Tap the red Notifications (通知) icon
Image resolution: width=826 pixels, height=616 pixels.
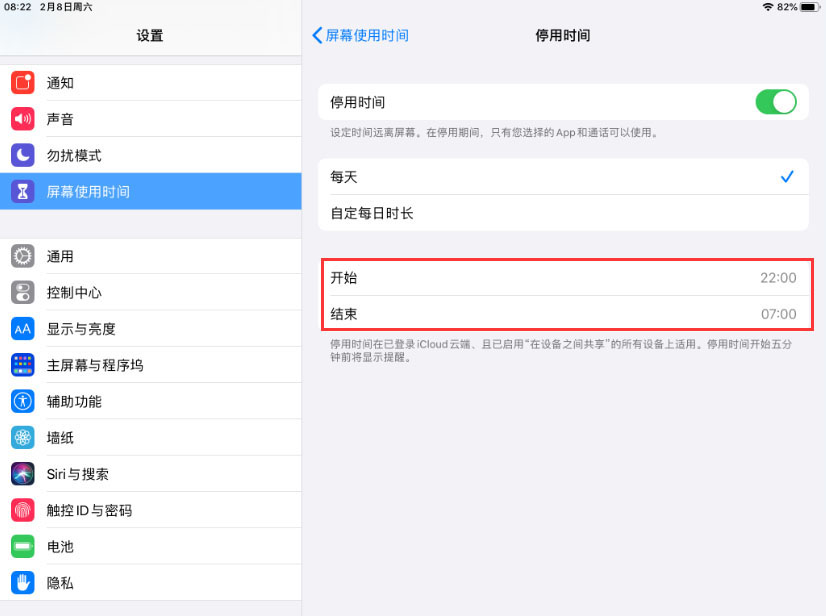coord(23,83)
